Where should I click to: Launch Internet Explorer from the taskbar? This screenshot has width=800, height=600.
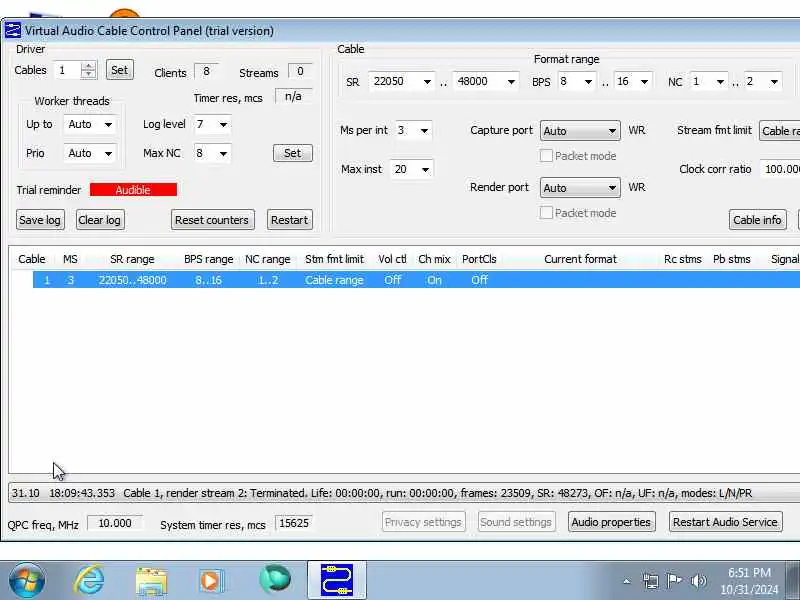tap(89, 581)
